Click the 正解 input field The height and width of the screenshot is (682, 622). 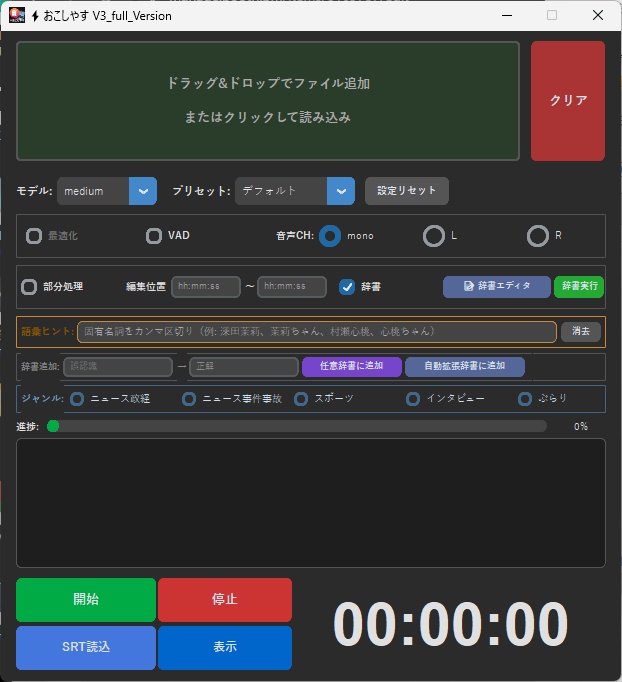(x=244, y=367)
